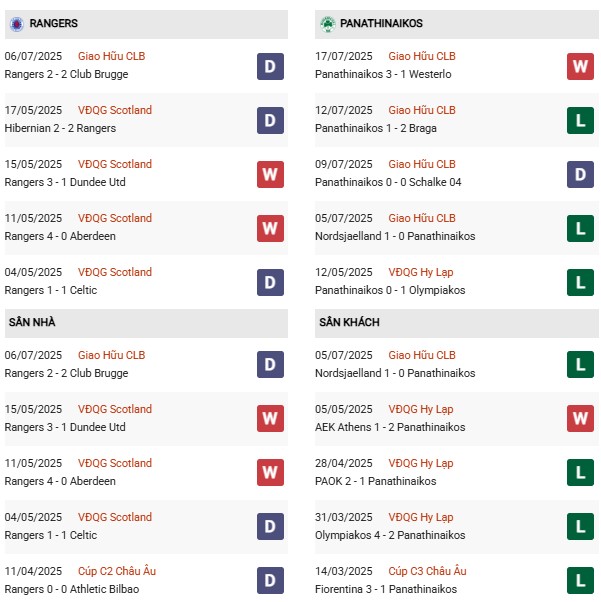601x602 pixels.
Task: Click the D badge for Rangers vs Athletic Bilbao
Action: click(x=270, y=581)
